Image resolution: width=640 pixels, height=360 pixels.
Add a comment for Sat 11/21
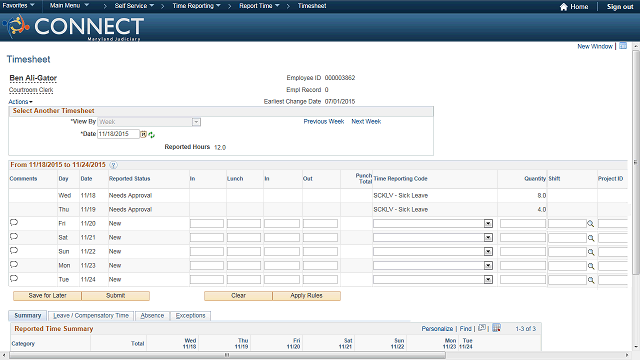(14, 236)
